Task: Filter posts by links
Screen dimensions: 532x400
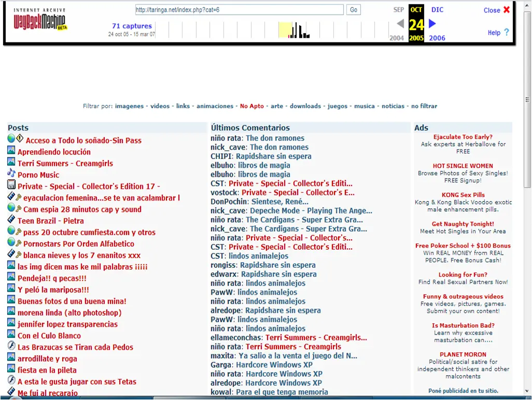Action: click(x=183, y=106)
